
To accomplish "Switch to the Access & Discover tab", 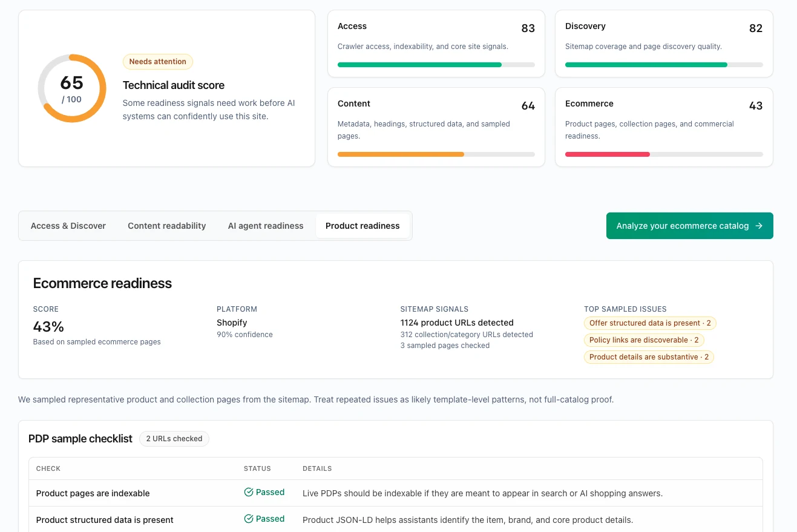I will (x=68, y=226).
